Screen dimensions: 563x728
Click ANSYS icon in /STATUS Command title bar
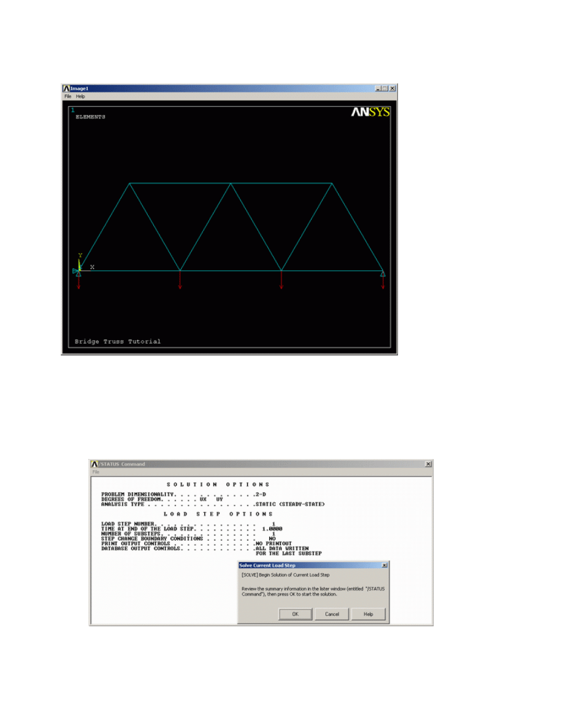click(x=94, y=464)
